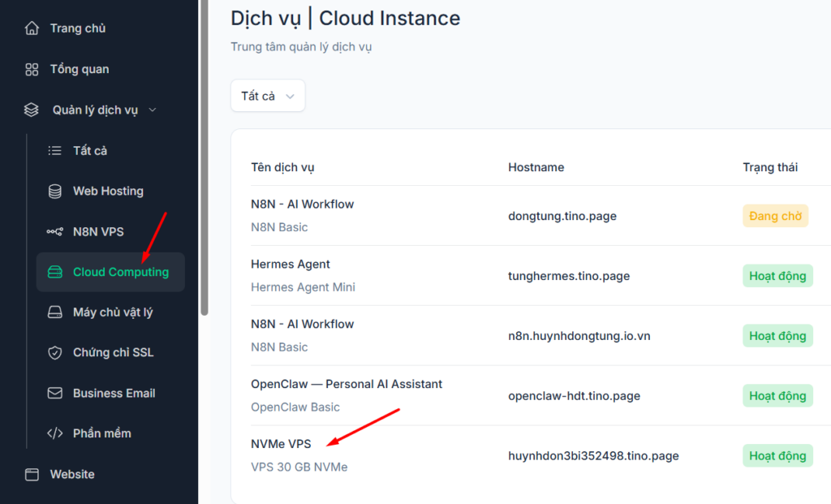Viewport: 831px width, 504px height.
Task: Click the OpenClaw Basic plan text
Action: coord(295,407)
